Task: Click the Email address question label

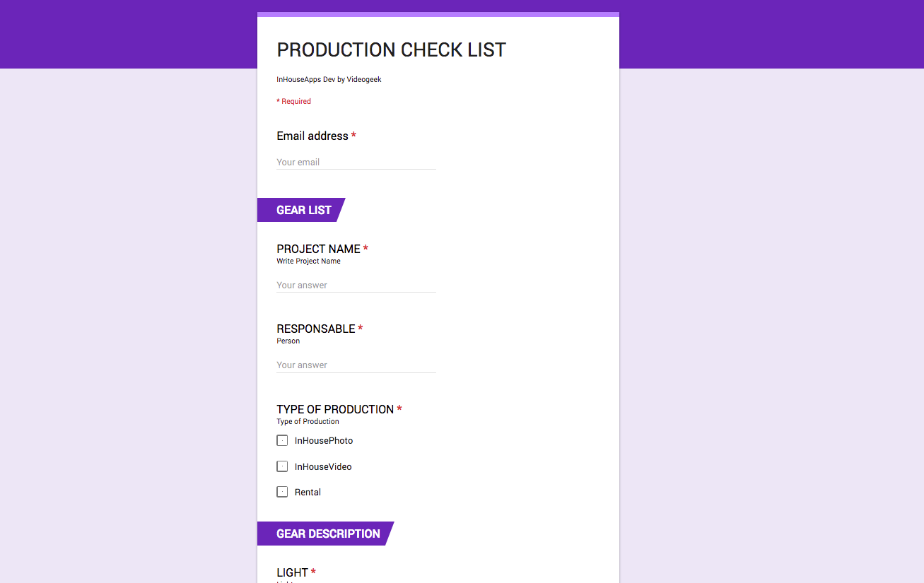Action: point(312,136)
